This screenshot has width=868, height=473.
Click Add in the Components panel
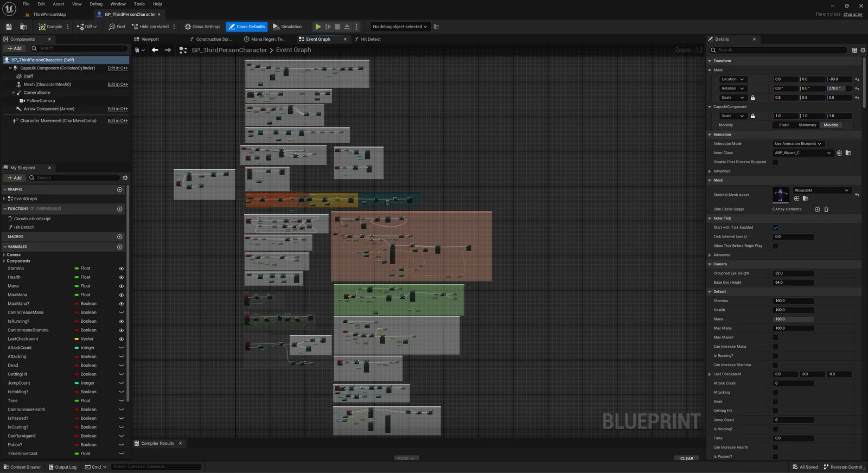click(15, 48)
